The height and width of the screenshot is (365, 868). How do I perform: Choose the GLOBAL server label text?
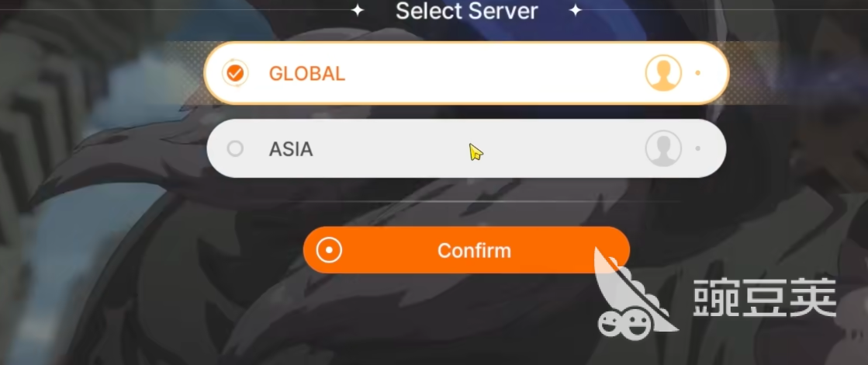pos(307,74)
